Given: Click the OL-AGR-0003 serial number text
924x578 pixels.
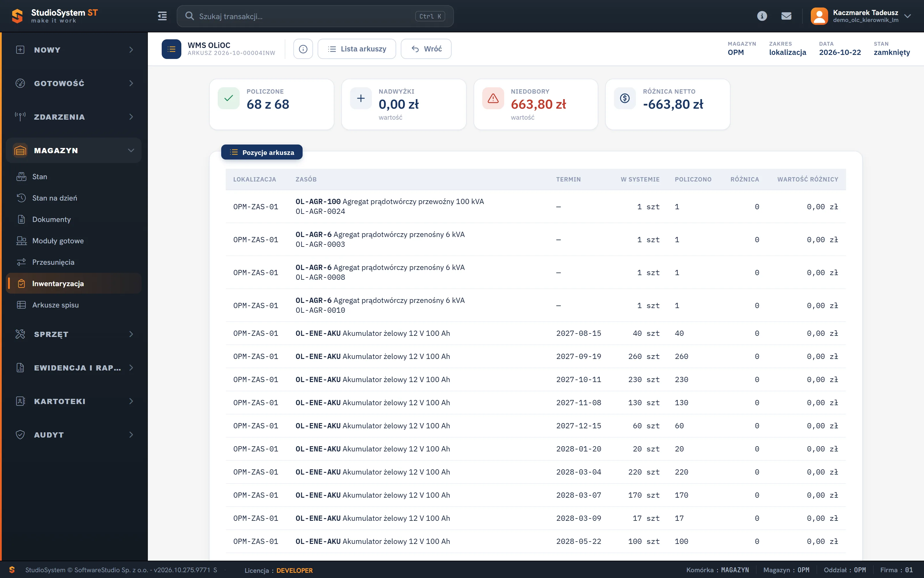Looking at the screenshot, I should (x=320, y=244).
